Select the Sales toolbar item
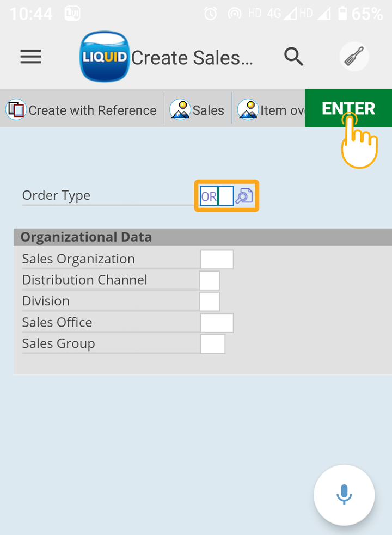Viewport: 392px width, 535px height. (198, 110)
